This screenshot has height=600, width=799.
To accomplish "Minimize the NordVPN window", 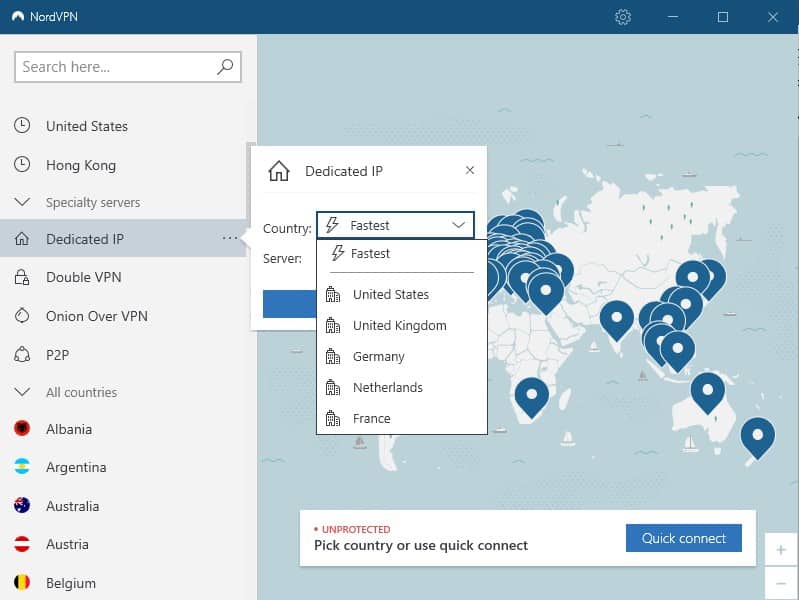I will [x=673, y=17].
